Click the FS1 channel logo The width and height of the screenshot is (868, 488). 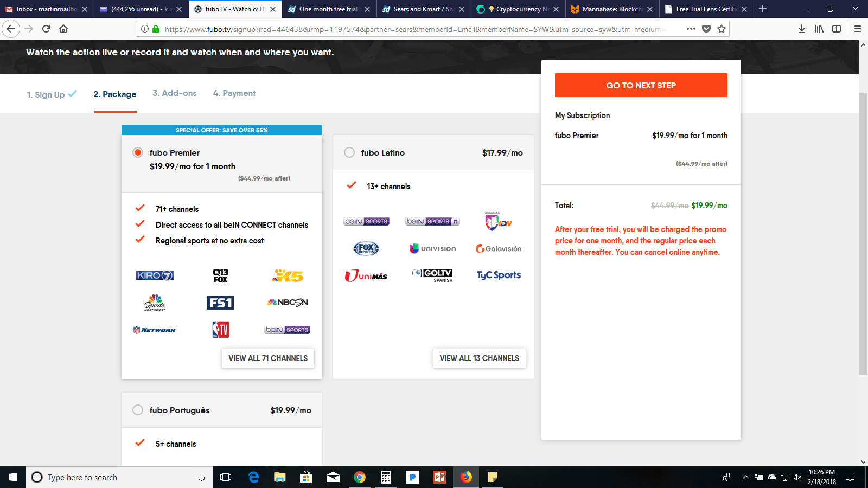[221, 303]
